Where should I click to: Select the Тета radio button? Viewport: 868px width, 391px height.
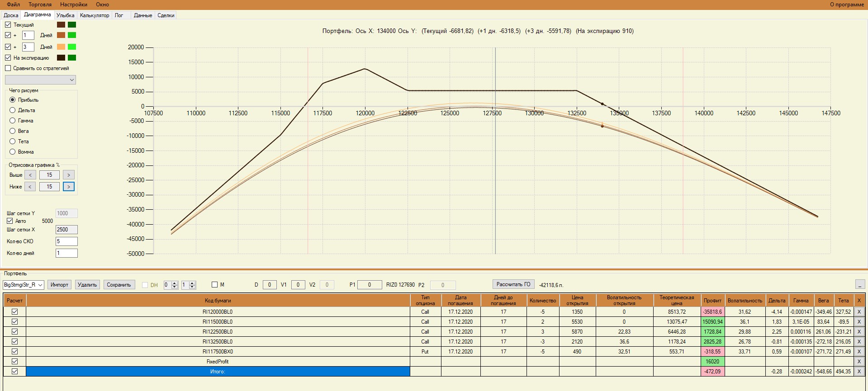13,141
